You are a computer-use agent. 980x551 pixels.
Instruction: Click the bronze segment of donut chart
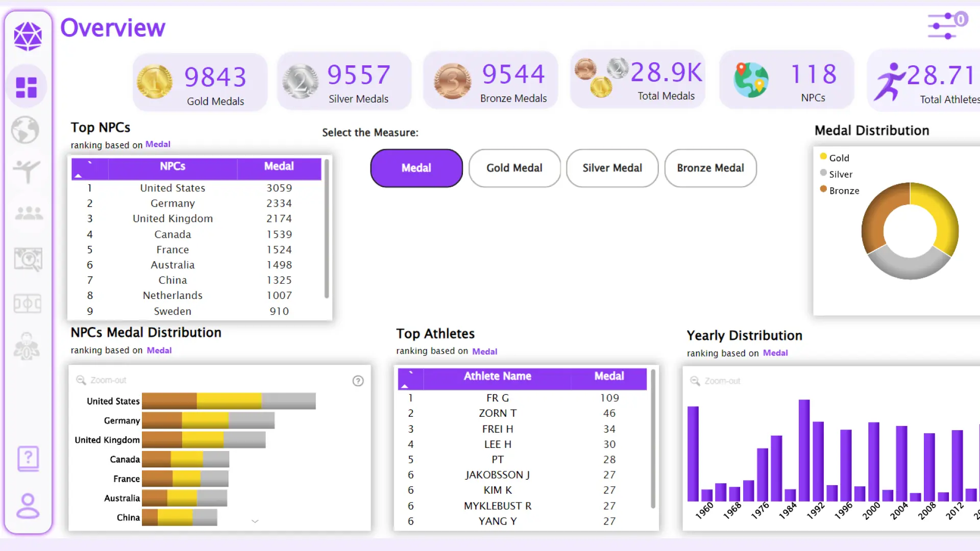[x=877, y=212]
